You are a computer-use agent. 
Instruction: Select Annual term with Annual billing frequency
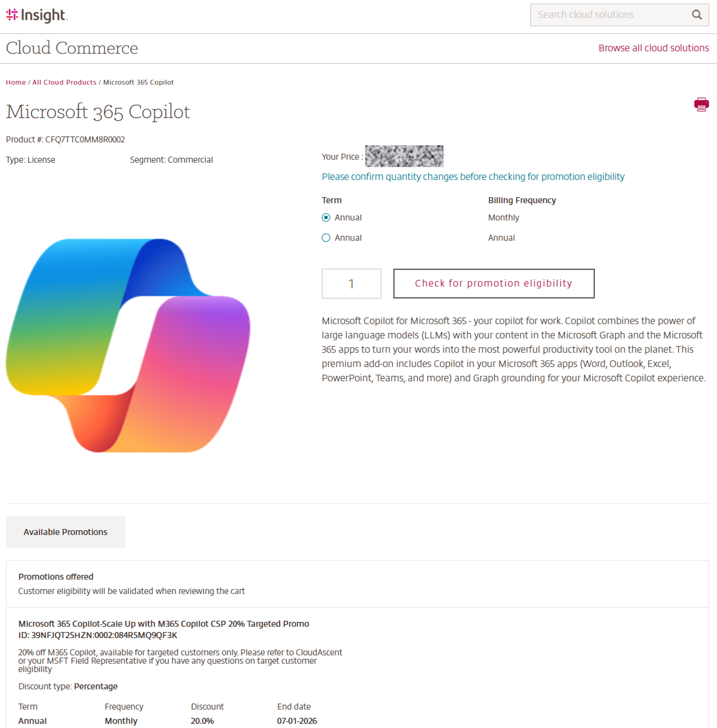coord(326,238)
